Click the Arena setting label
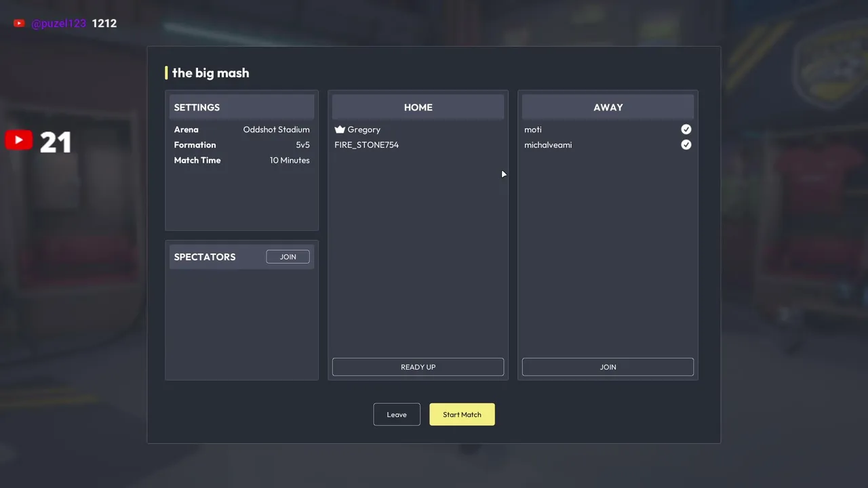868x488 pixels. coord(186,129)
